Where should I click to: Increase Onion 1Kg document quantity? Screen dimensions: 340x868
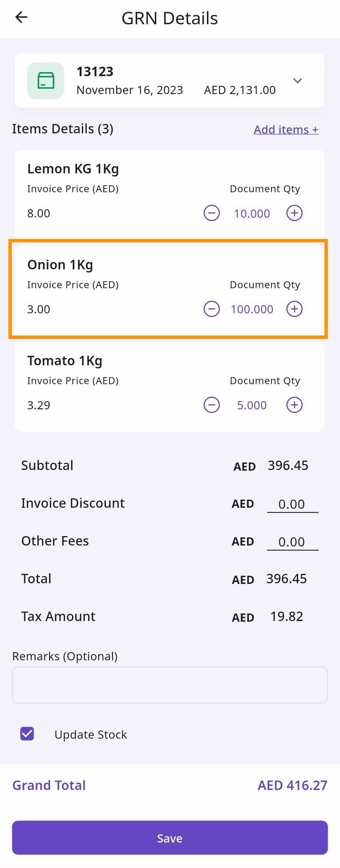tap(294, 309)
